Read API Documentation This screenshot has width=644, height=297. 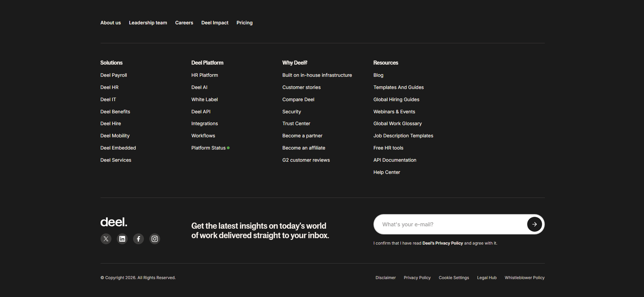[x=395, y=160]
